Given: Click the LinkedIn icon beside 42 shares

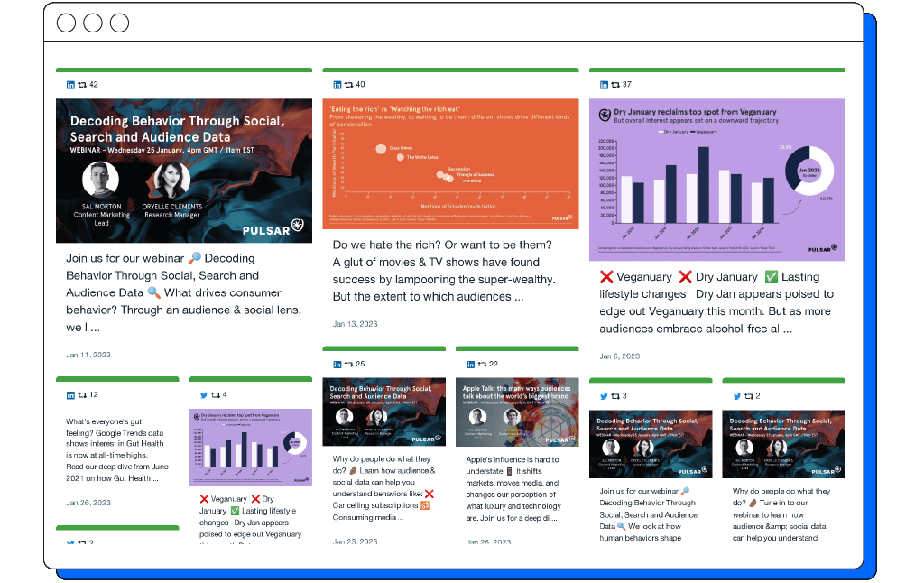Looking at the screenshot, I should coord(70,85).
